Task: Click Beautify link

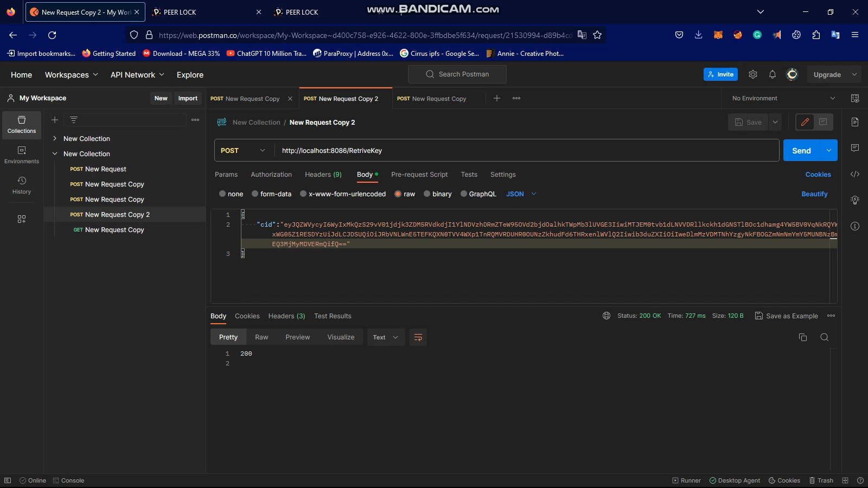Action: 814,194
